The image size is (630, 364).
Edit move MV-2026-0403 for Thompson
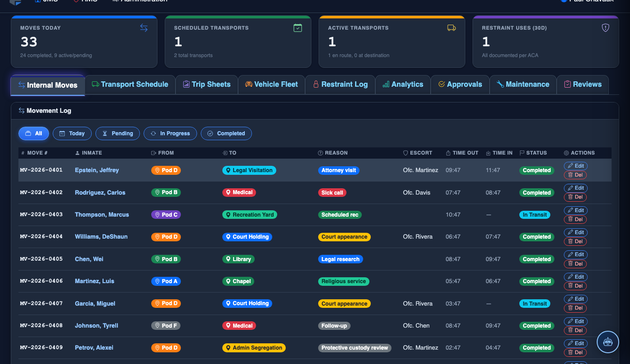click(576, 210)
